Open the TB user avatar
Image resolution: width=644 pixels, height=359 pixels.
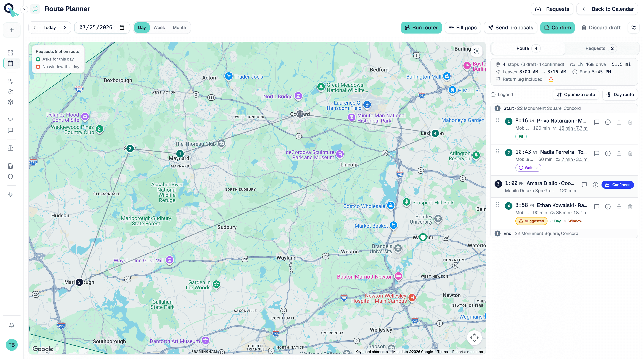coord(12,345)
